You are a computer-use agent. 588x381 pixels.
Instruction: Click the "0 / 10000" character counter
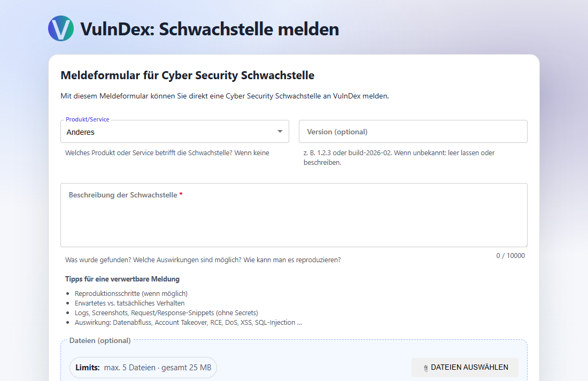[x=510, y=255]
